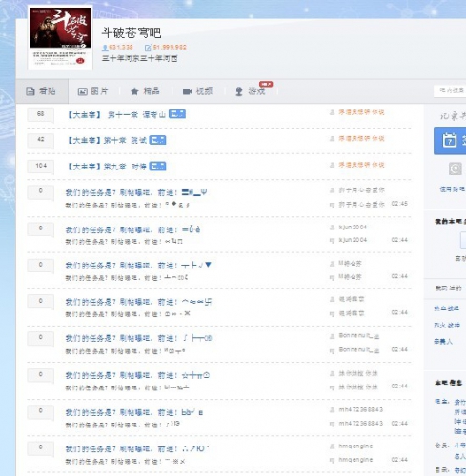Screen dimensions: 466x476
Task: Click image badge beside 第九章 post
Action: pos(157,166)
